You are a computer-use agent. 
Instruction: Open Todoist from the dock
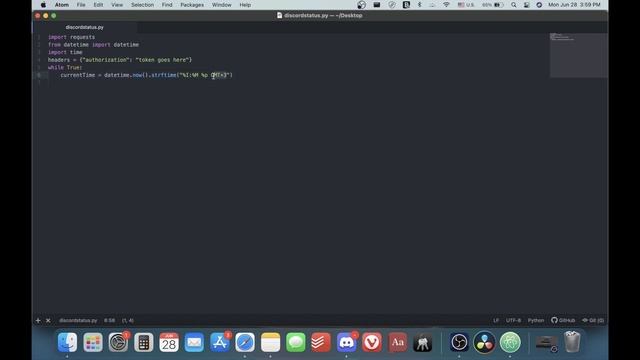(321, 342)
